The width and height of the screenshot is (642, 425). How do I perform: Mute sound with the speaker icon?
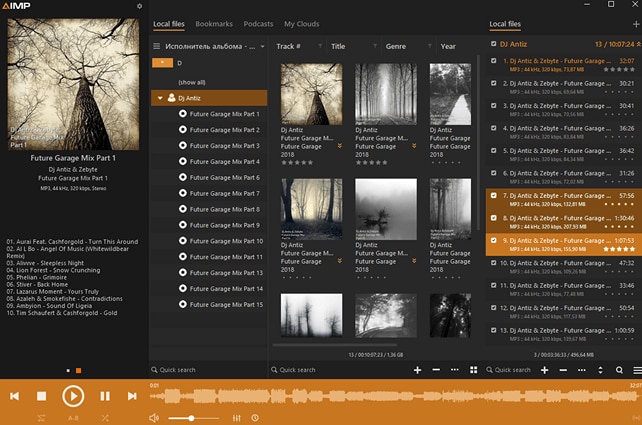tap(155, 418)
